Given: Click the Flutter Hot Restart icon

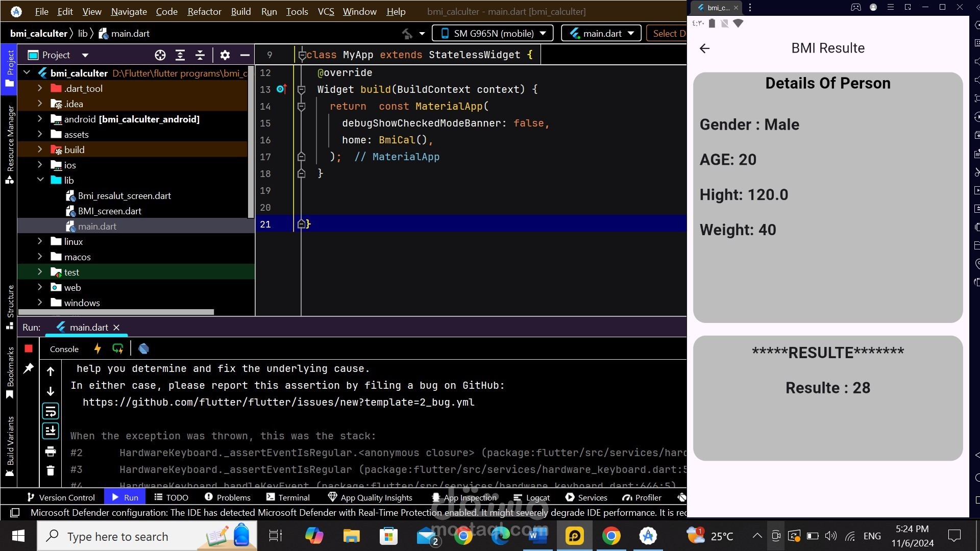Looking at the screenshot, I should tap(118, 348).
